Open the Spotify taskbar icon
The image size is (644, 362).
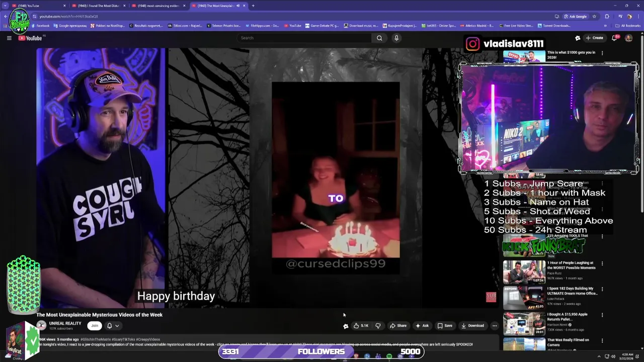tap(389, 356)
